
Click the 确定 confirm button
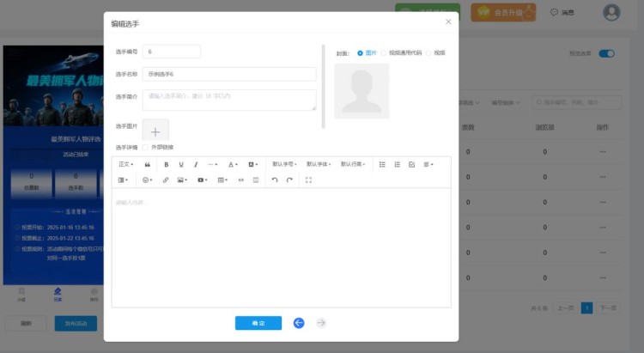258,323
